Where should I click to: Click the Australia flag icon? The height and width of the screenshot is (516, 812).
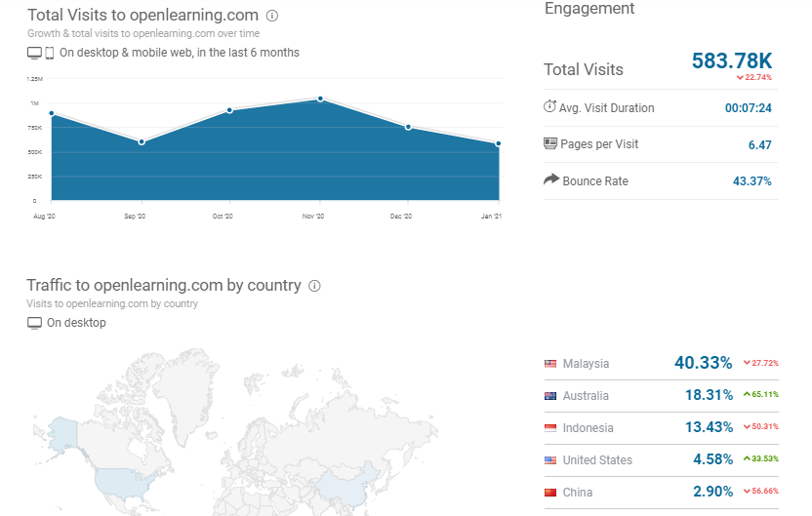[x=550, y=396]
